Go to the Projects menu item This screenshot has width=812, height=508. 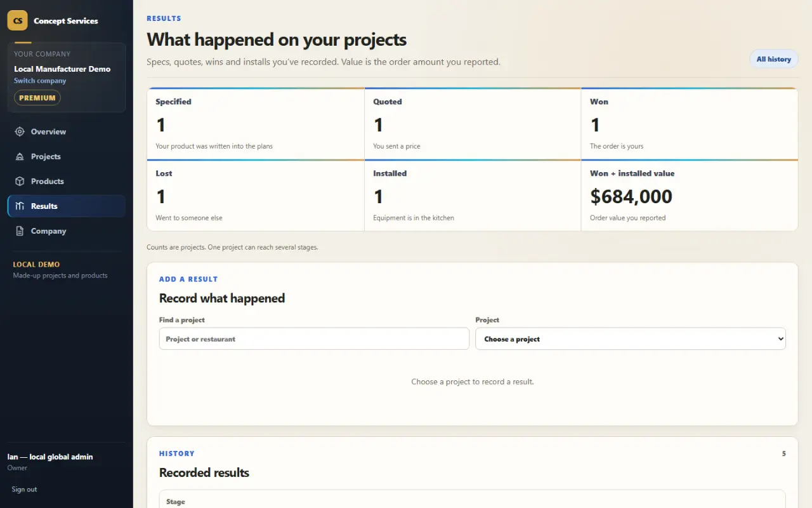point(66,156)
